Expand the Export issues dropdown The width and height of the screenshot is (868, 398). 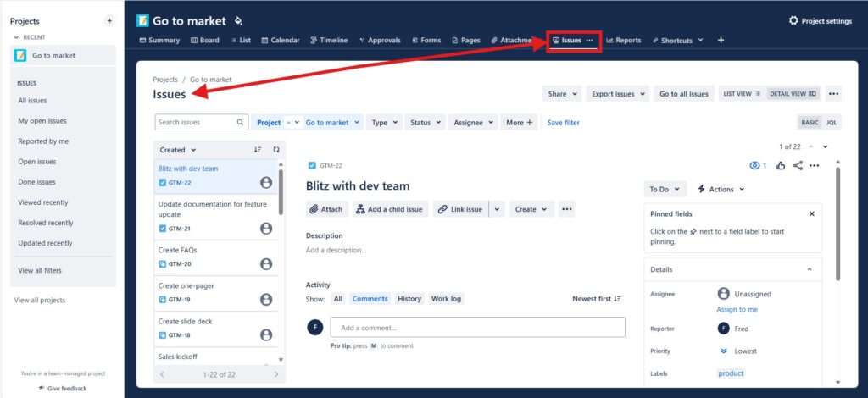coord(619,94)
